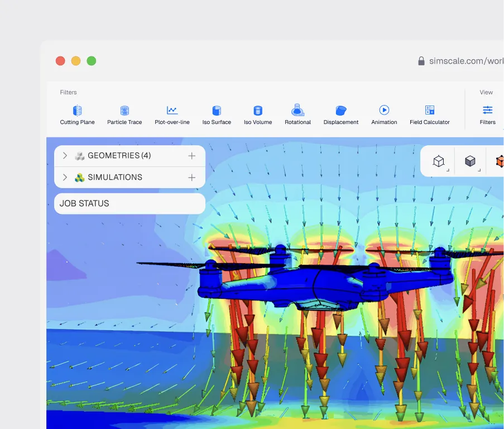504x429 pixels.
Task: Click the simscale.com address field
Action: (466, 61)
